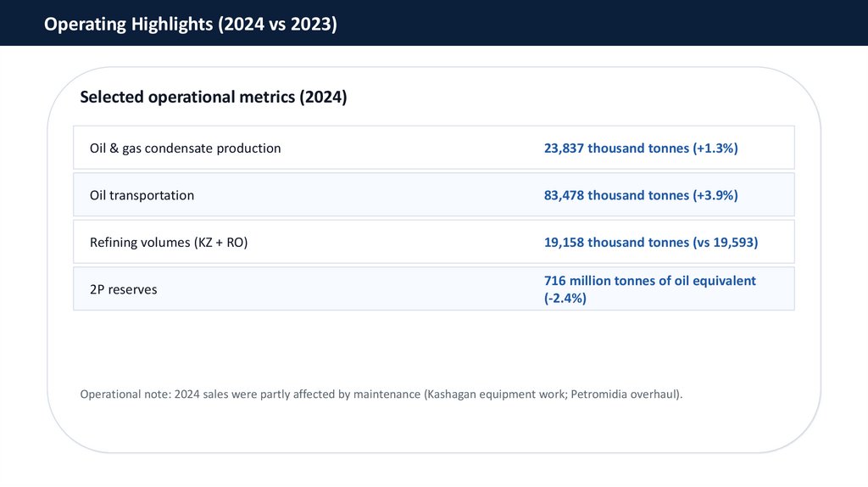Select the +3.9% transportation change
The width and height of the screenshot is (868, 487).
coord(715,195)
